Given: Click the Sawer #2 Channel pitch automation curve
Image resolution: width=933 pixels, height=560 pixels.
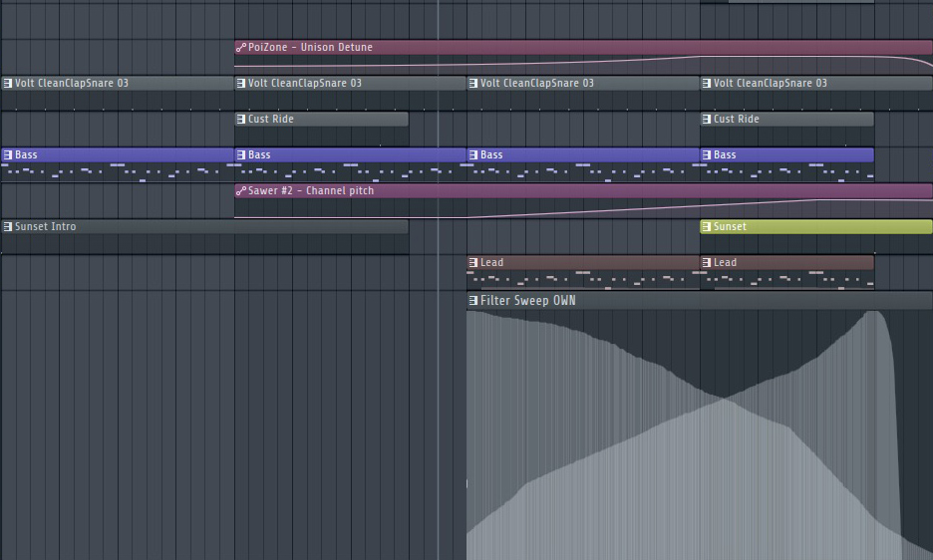Looking at the screenshot, I should [x=583, y=209].
